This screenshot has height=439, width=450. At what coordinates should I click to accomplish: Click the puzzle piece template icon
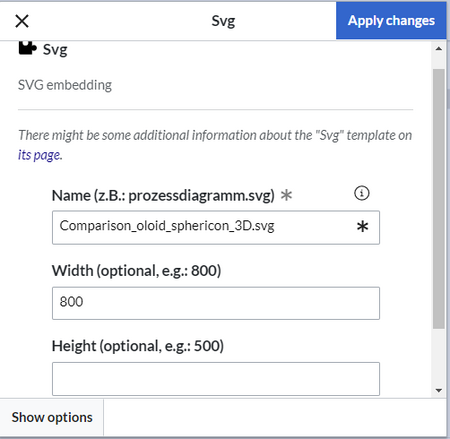pos(27,48)
